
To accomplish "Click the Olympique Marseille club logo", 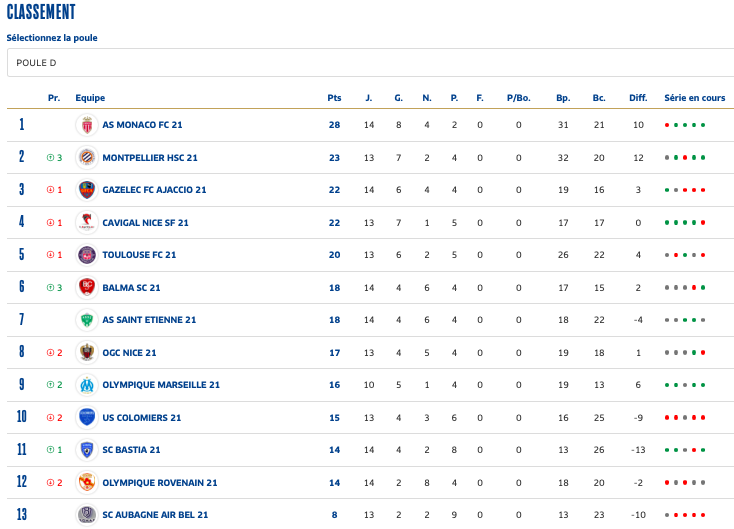I will pyautogui.click(x=87, y=385).
